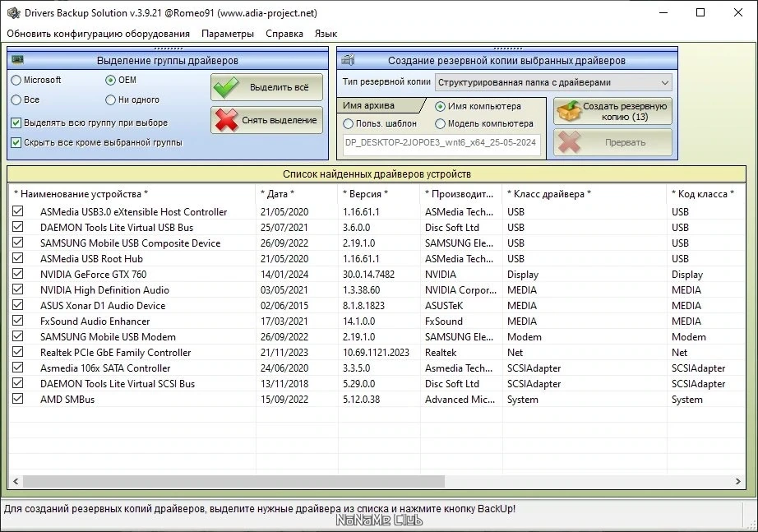Click the Снять выделение button
This screenshot has height=532, width=758.
(266, 120)
